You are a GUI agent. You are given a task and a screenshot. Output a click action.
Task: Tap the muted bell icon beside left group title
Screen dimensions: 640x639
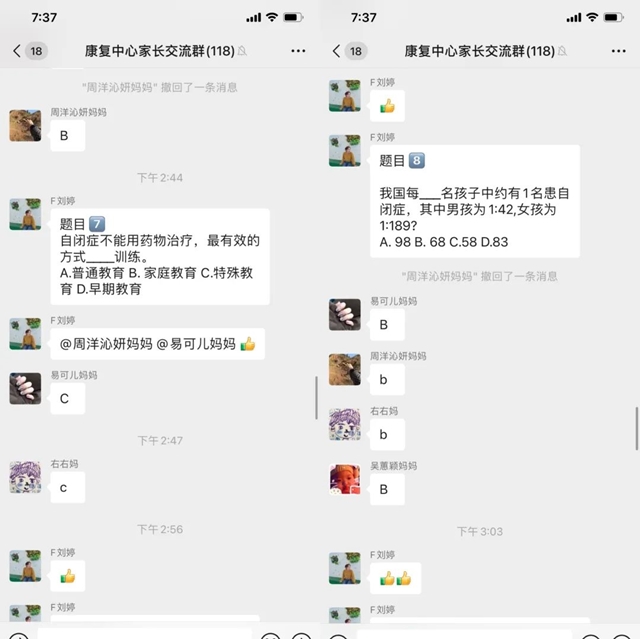coord(242,51)
